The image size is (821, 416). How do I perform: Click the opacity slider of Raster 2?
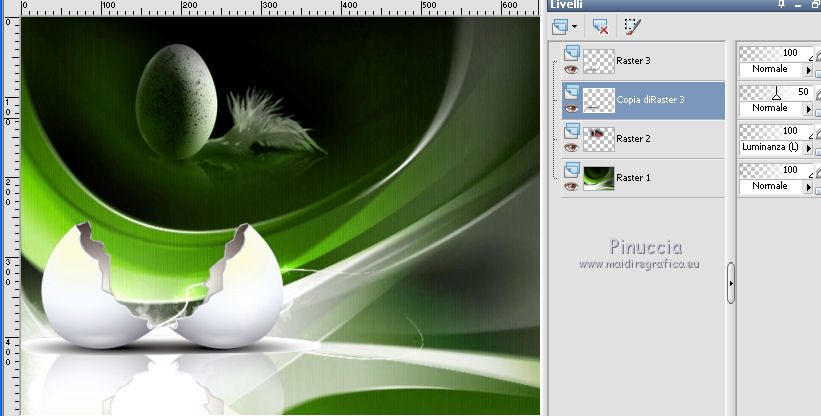(776, 131)
